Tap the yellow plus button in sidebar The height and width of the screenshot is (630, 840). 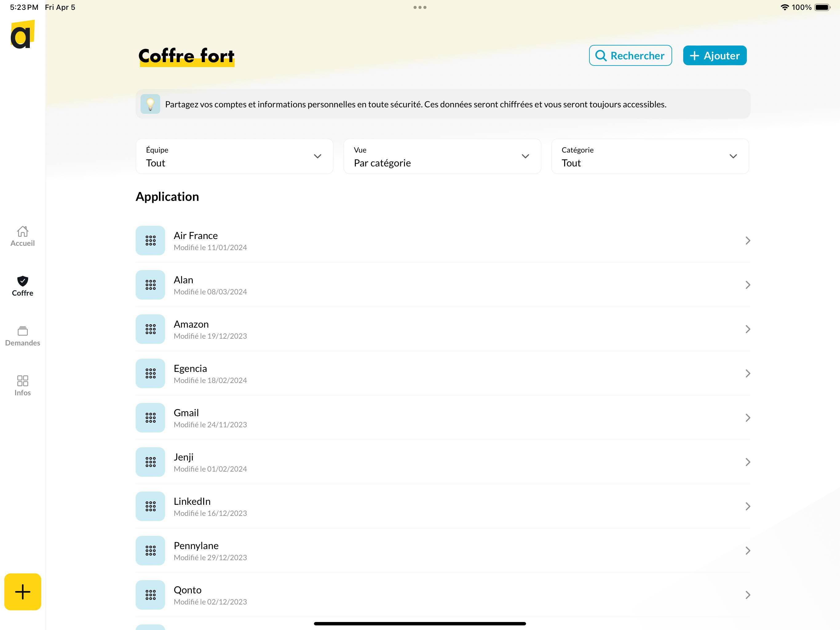22,592
